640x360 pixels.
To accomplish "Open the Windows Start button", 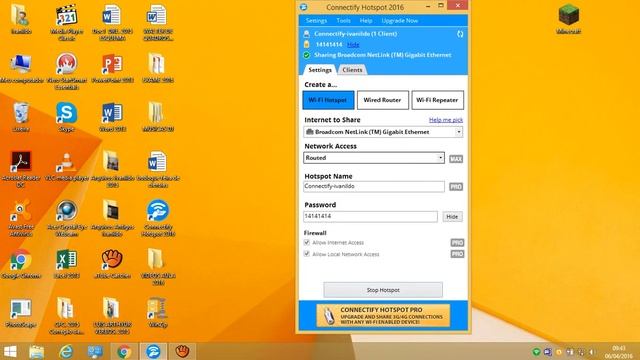I will point(10,351).
